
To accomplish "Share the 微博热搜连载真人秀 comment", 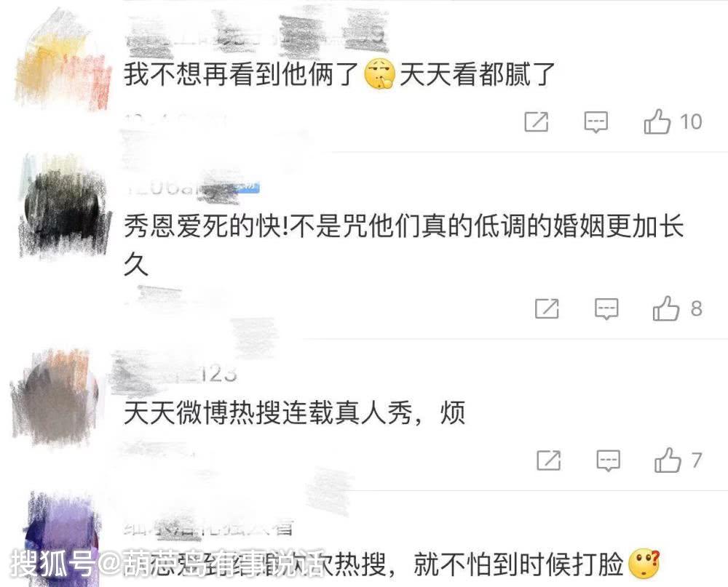I will pos(549,460).
